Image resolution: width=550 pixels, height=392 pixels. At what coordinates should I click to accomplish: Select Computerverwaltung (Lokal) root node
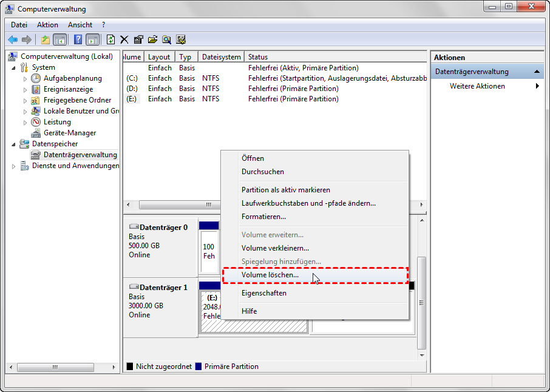(x=67, y=56)
